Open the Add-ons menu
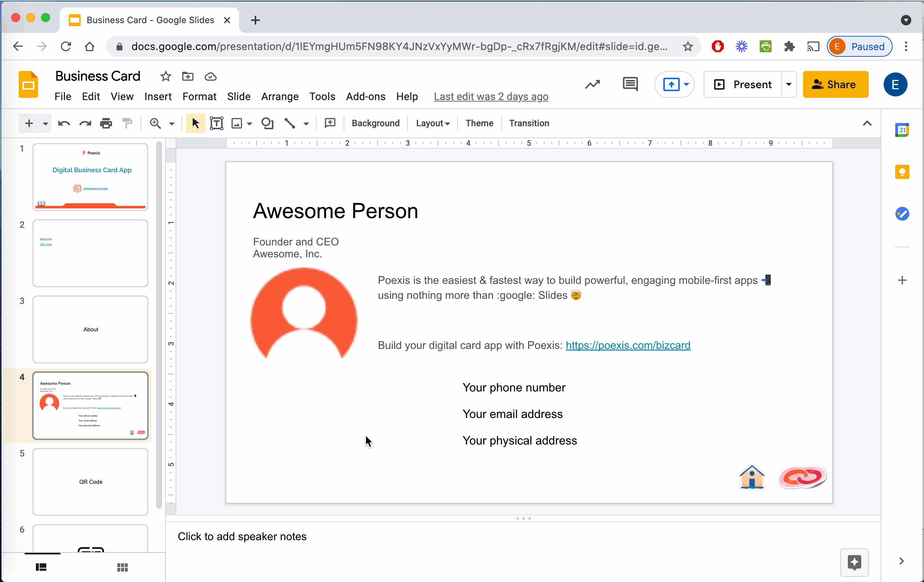The image size is (924, 582). point(365,96)
